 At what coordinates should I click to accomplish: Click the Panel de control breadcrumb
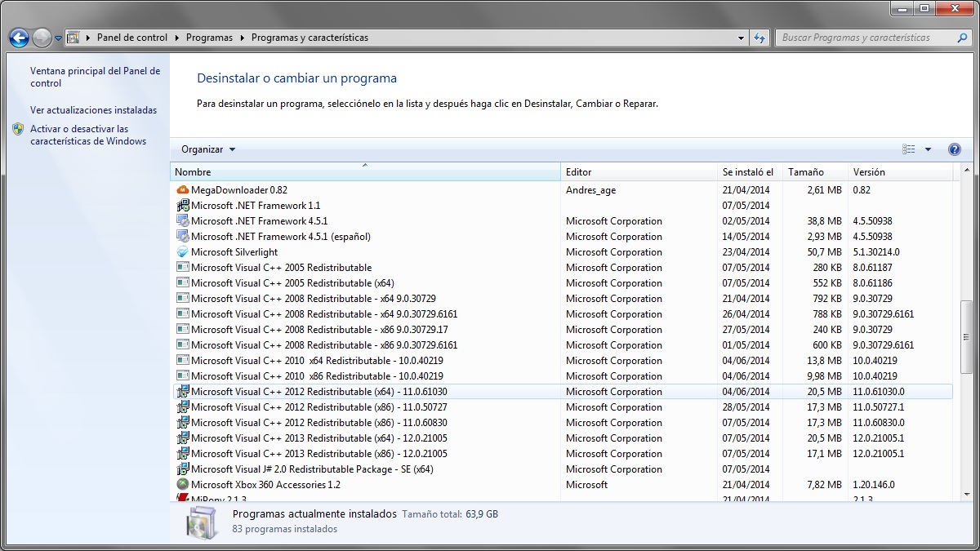[x=132, y=38]
